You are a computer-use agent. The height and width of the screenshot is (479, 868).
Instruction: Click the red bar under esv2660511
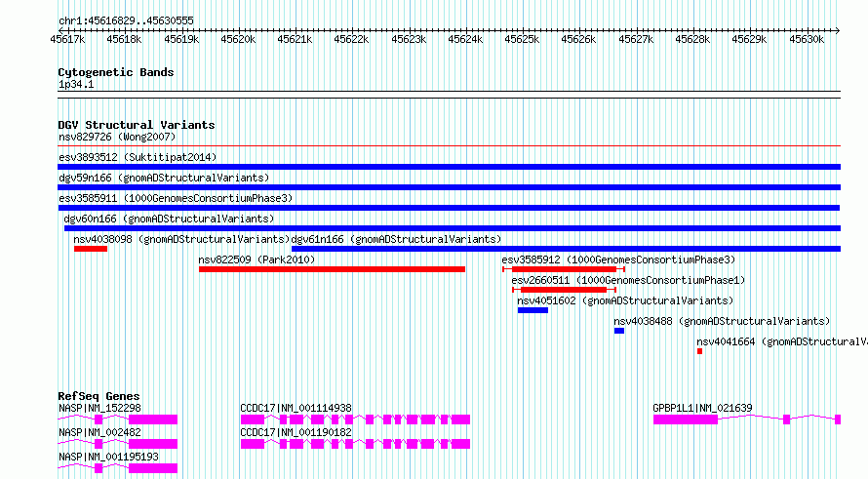(564, 290)
